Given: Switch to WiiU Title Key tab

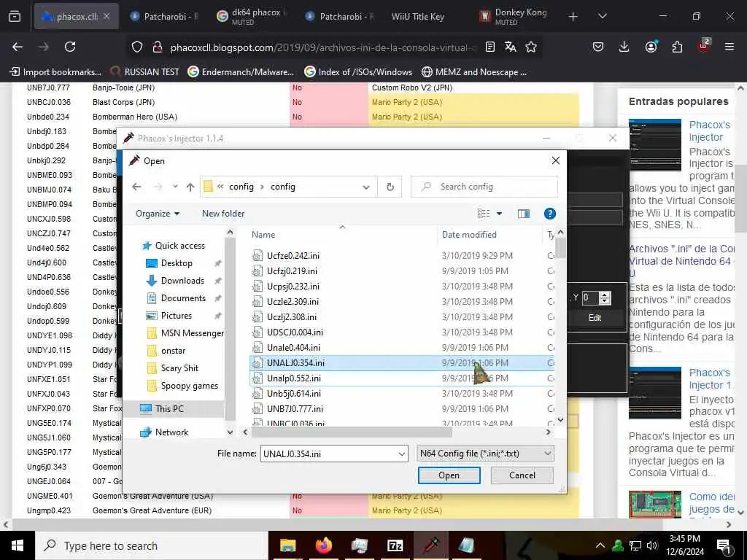Looking at the screenshot, I should point(418,17).
